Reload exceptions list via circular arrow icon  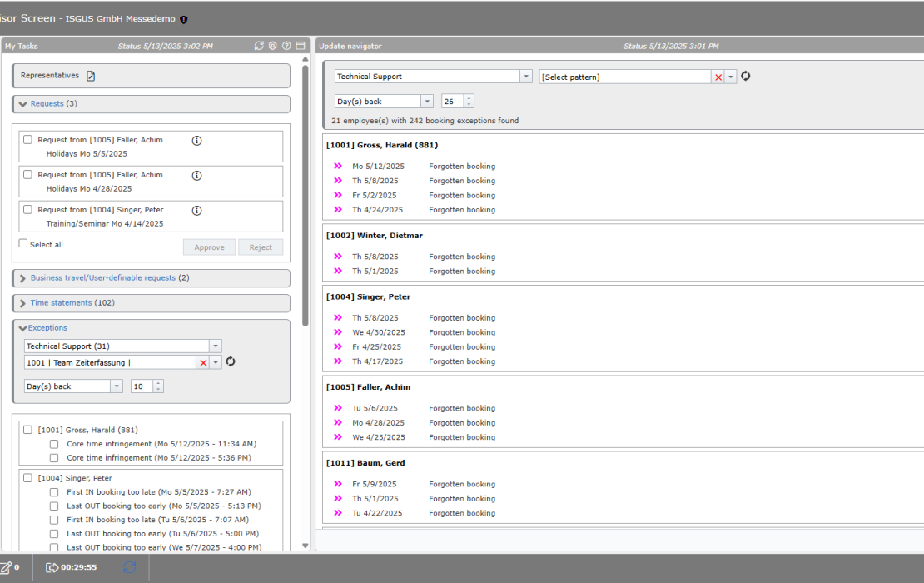click(x=231, y=362)
